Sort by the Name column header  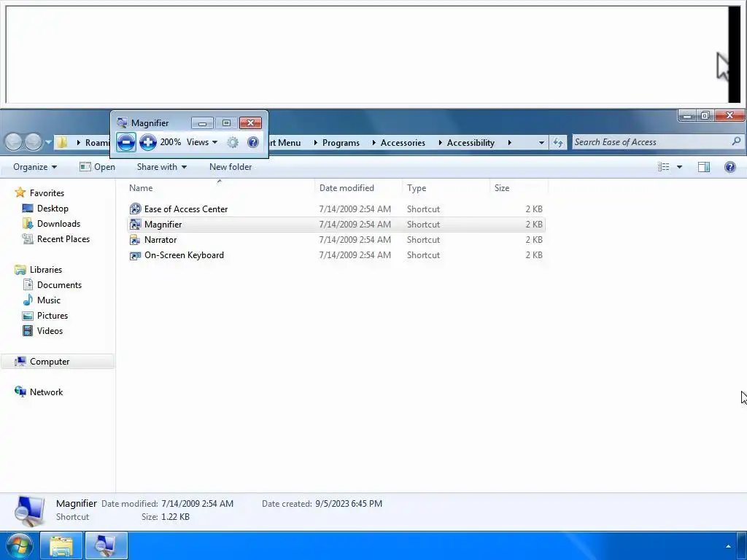(x=219, y=187)
